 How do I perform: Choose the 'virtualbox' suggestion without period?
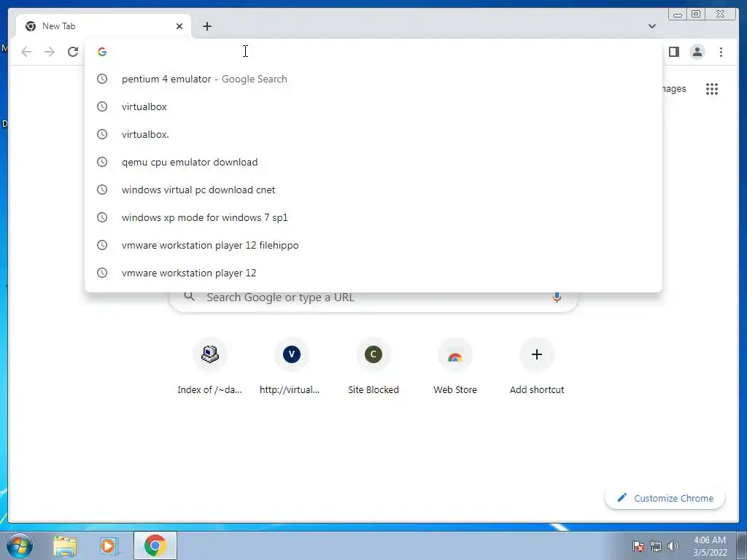point(373,106)
